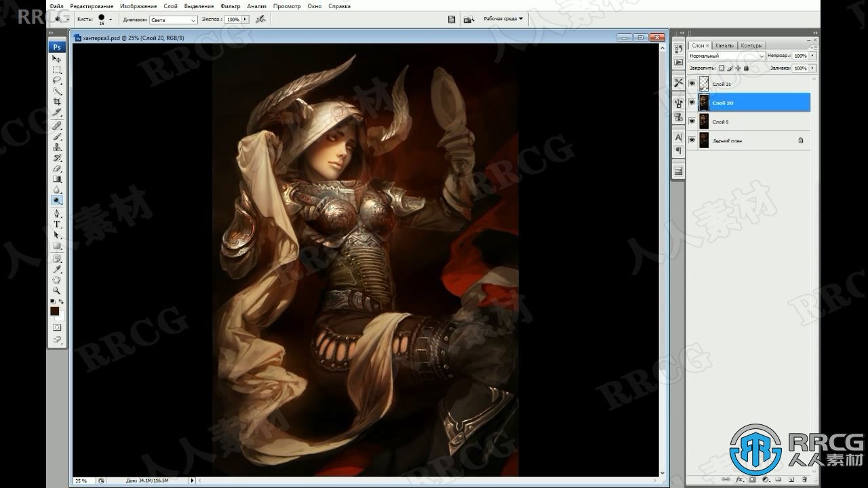Open the Редактирование menu
The width and height of the screenshot is (868, 488).
(92, 6)
